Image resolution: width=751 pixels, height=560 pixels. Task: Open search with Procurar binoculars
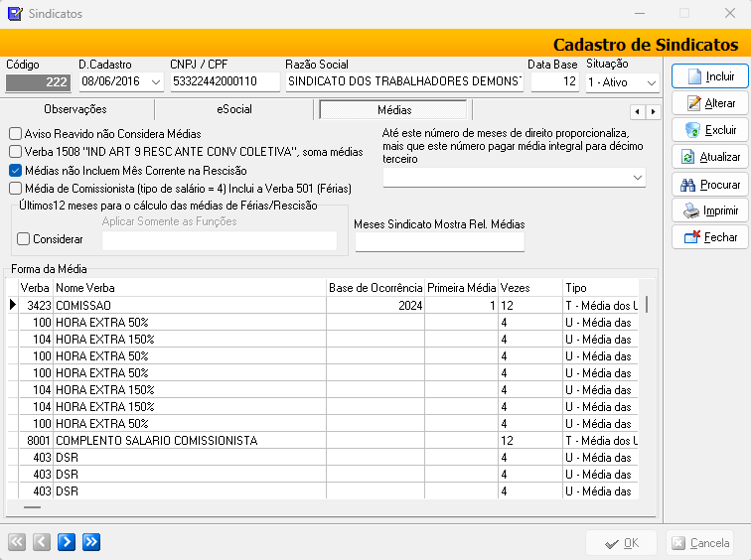(x=708, y=185)
